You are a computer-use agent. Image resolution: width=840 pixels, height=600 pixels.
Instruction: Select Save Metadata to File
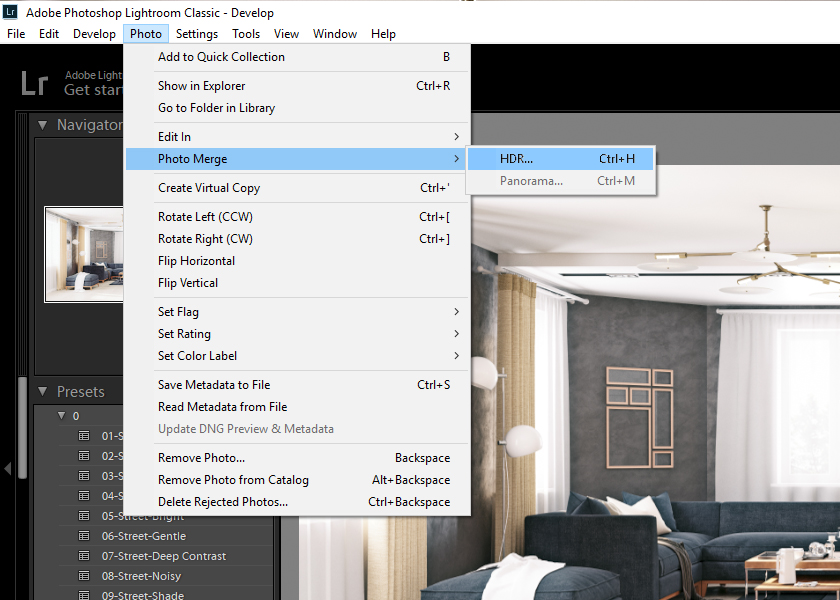(297, 385)
